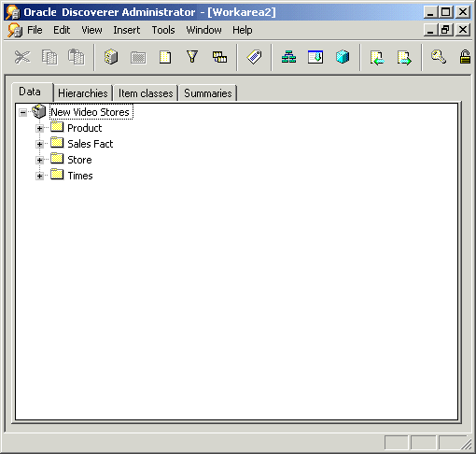476x454 pixels.
Task: Click the Security padlock toolbar icon
Action: click(465, 57)
